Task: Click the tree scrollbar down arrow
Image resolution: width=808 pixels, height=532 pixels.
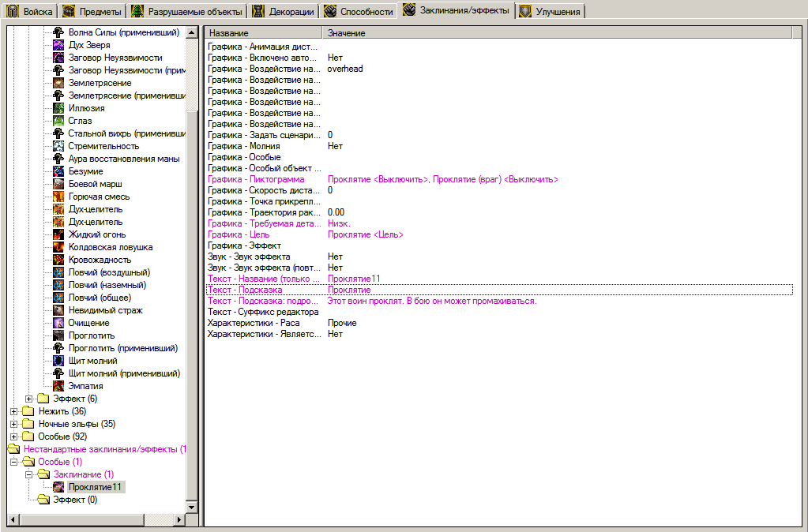Action: coord(191,507)
